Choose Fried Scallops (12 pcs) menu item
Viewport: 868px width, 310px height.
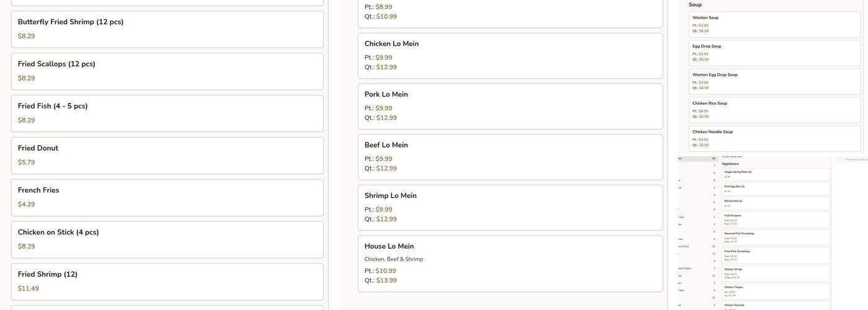167,71
